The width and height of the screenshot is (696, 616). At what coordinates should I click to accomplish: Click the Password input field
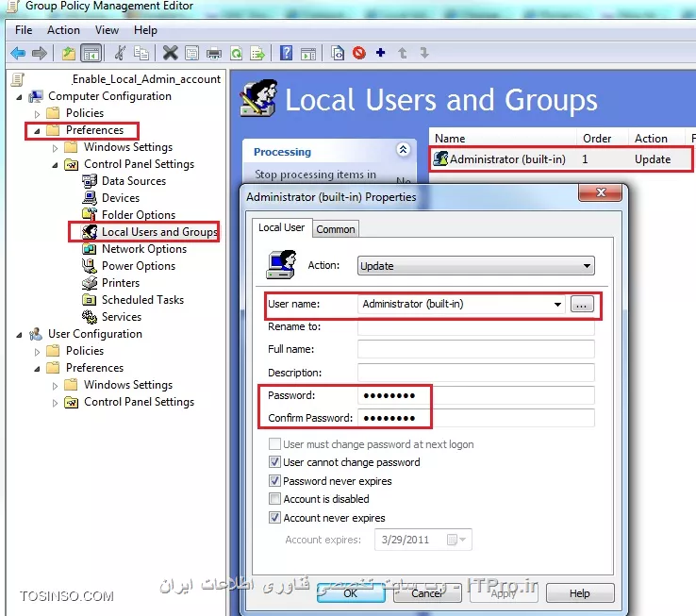[x=476, y=395]
